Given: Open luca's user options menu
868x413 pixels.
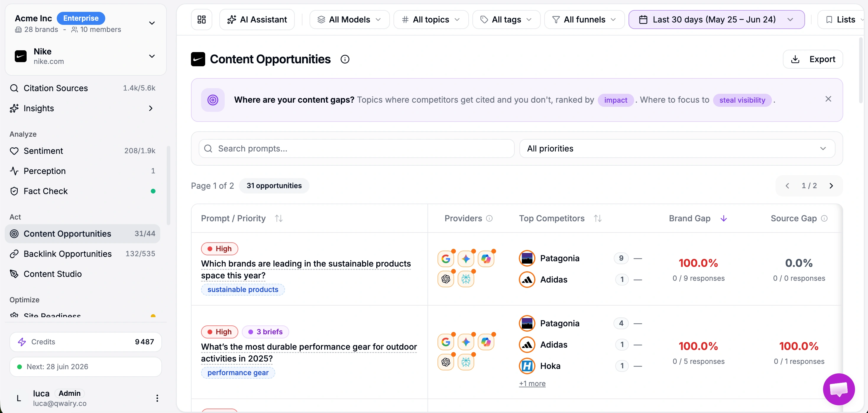Looking at the screenshot, I should tap(157, 398).
